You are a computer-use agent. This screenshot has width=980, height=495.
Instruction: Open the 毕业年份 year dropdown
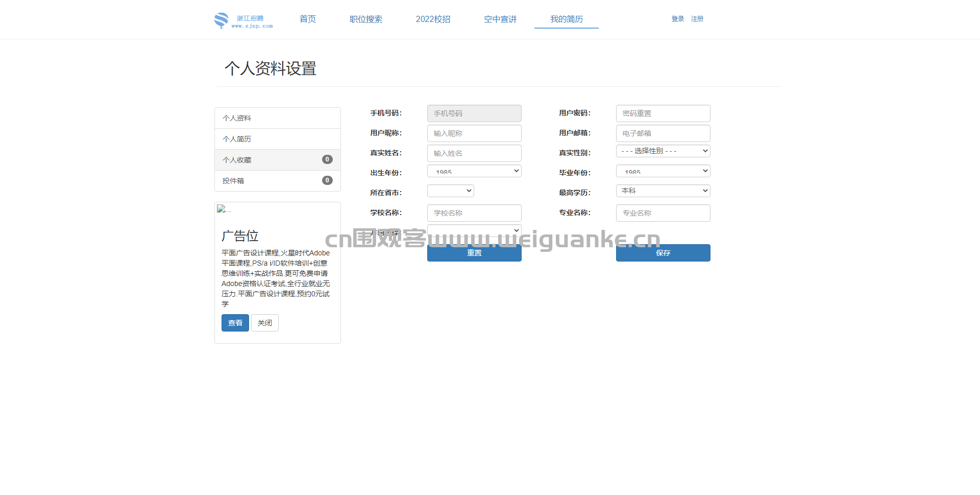pyautogui.click(x=663, y=171)
